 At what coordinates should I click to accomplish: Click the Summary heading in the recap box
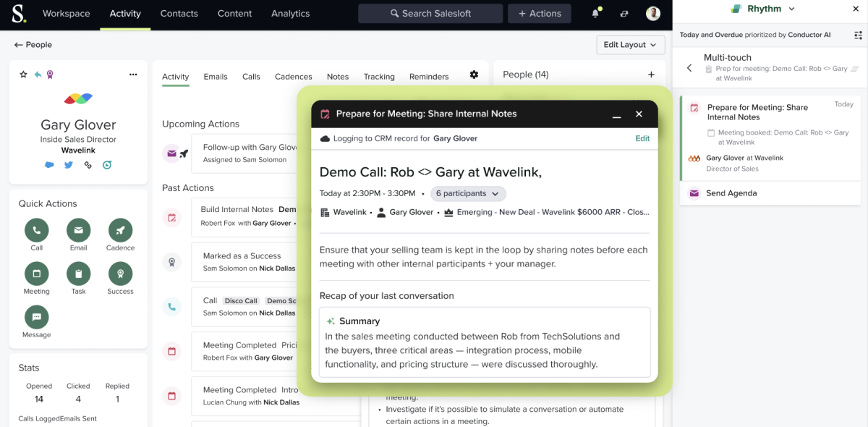[359, 321]
